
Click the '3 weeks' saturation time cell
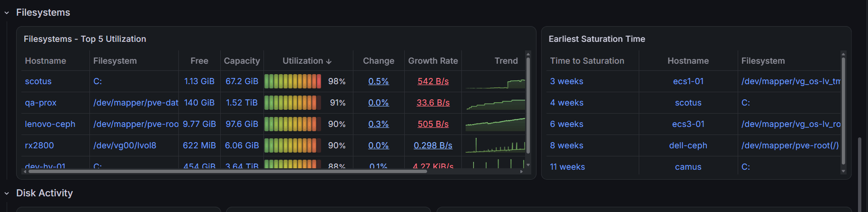tap(566, 81)
